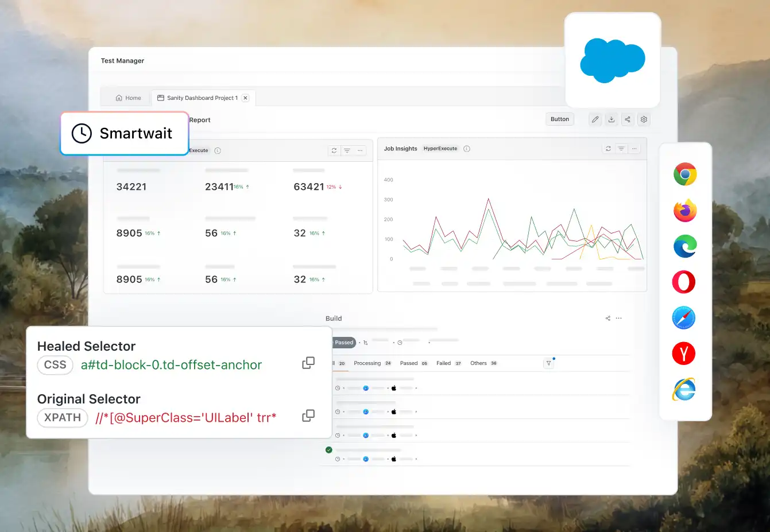Copy the Healed Selector CSS value

point(308,363)
